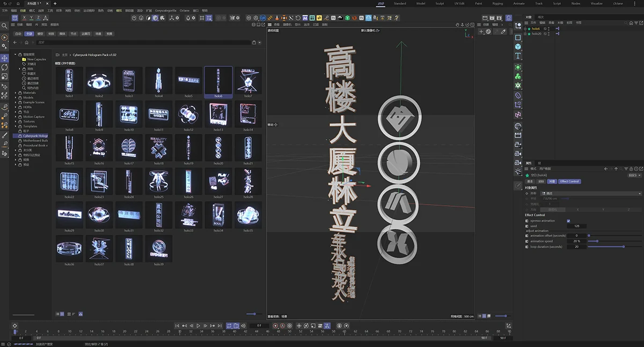Enable the X axis lock toggle
This screenshot has height=347, width=644.
pos(24,18)
